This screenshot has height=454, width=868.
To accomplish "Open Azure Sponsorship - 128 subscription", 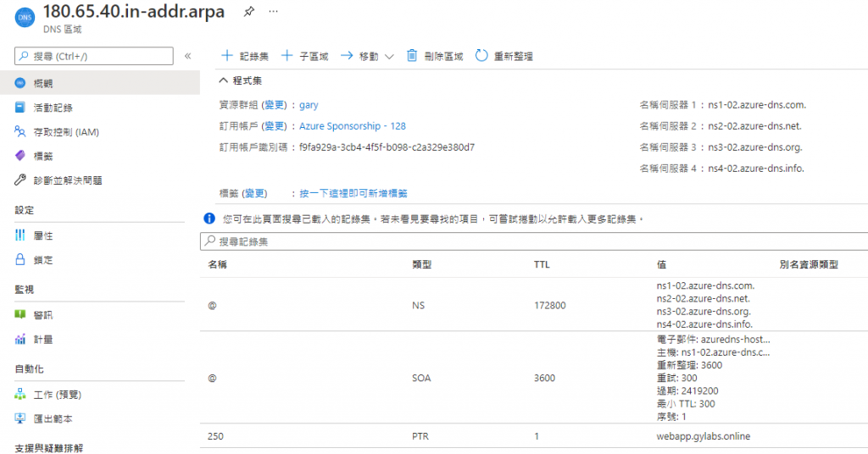I will tap(353, 126).
